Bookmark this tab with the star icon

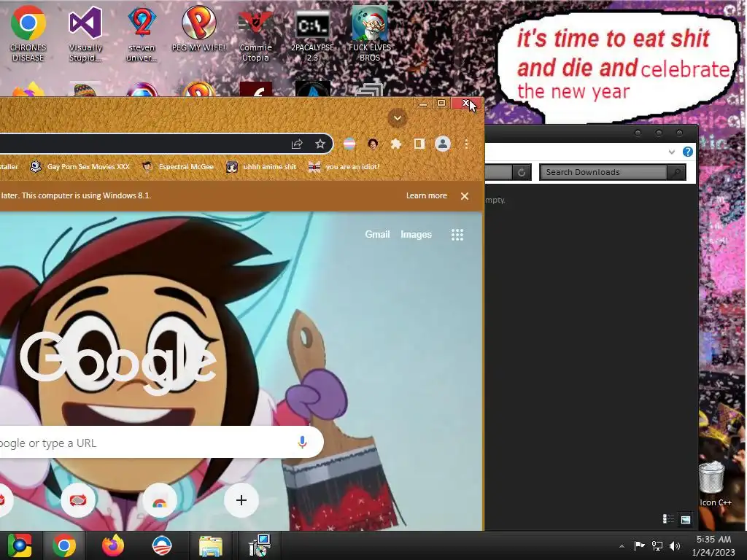pyautogui.click(x=320, y=144)
